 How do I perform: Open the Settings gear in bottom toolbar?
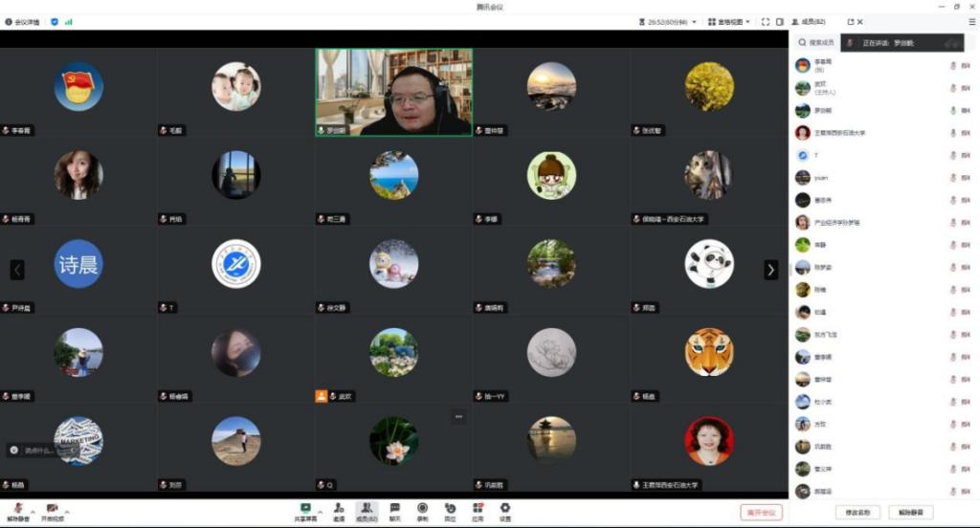(x=504, y=510)
